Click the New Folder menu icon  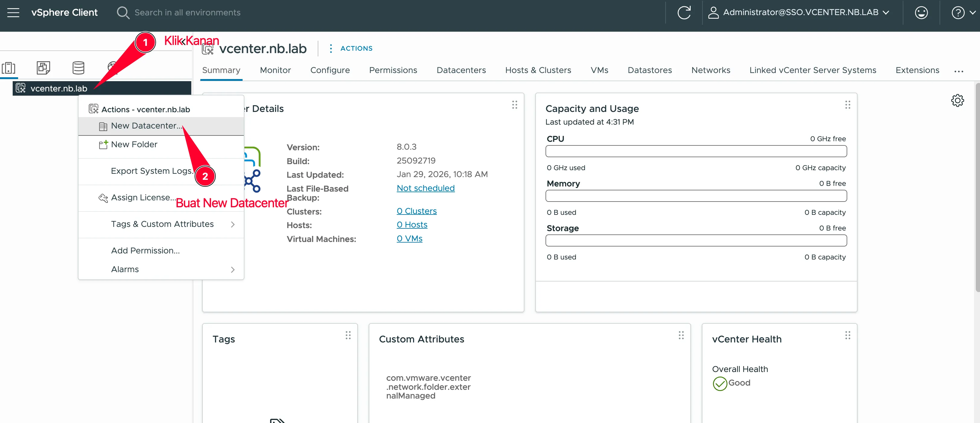pyautogui.click(x=103, y=145)
